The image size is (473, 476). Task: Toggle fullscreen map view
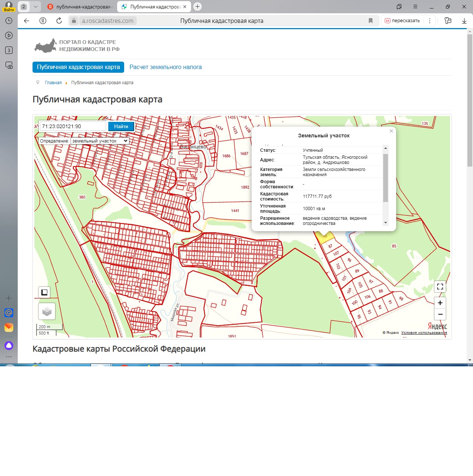[x=440, y=287]
